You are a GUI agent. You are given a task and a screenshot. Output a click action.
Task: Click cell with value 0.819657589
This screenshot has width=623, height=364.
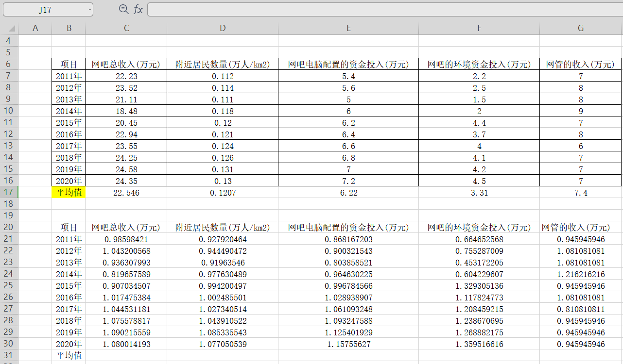[126, 274]
